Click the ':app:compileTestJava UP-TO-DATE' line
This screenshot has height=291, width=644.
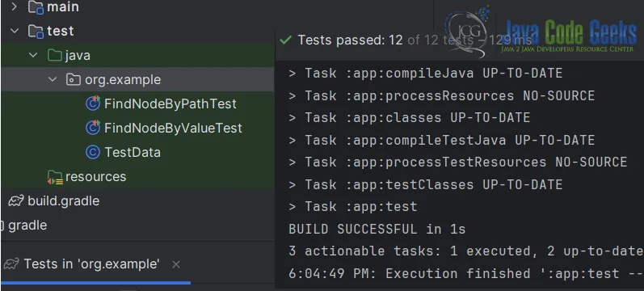click(441, 140)
